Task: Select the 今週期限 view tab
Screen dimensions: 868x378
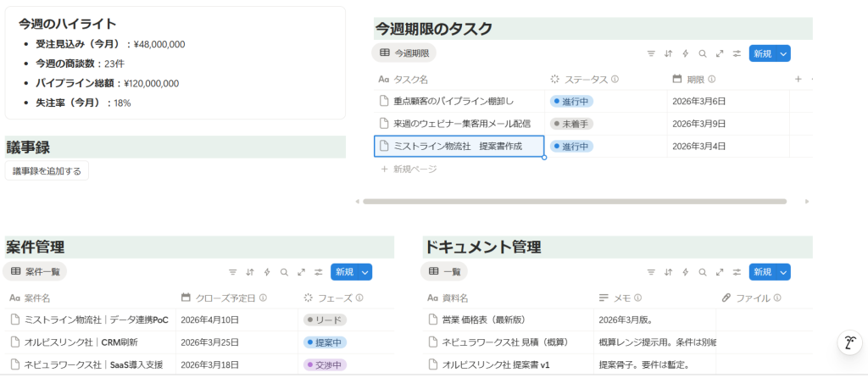Action: coord(404,53)
